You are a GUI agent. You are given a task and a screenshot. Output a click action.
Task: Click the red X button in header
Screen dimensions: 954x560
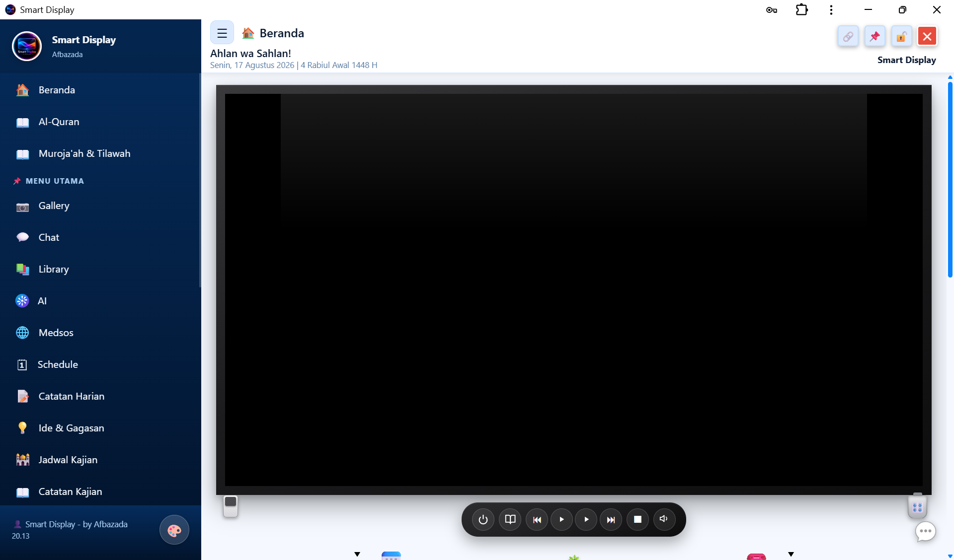(927, 36)
